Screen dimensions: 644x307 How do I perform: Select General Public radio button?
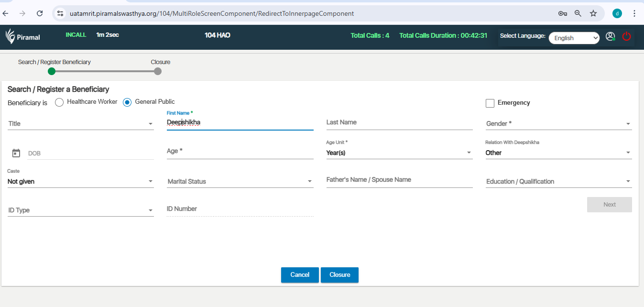coord(127,102)
